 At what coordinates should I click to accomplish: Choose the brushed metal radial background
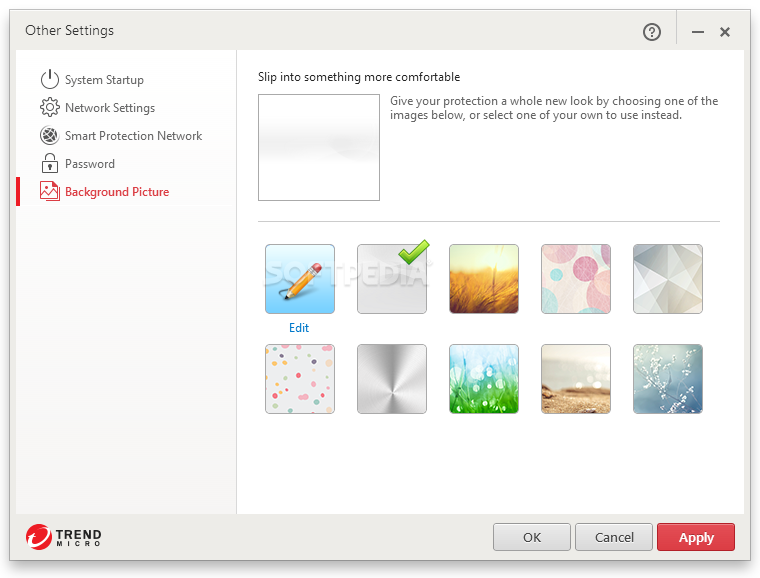click(x=392, y=379)
